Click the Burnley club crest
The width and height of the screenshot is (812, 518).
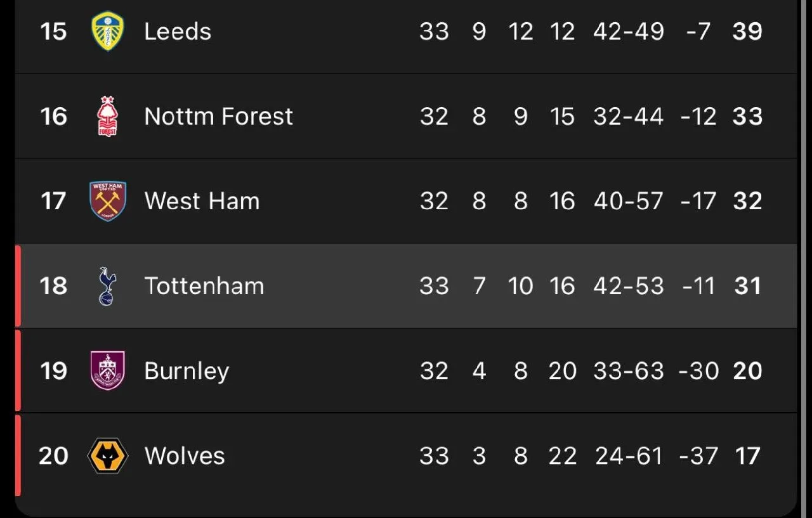pyautogui.click(x=108, y=371)
